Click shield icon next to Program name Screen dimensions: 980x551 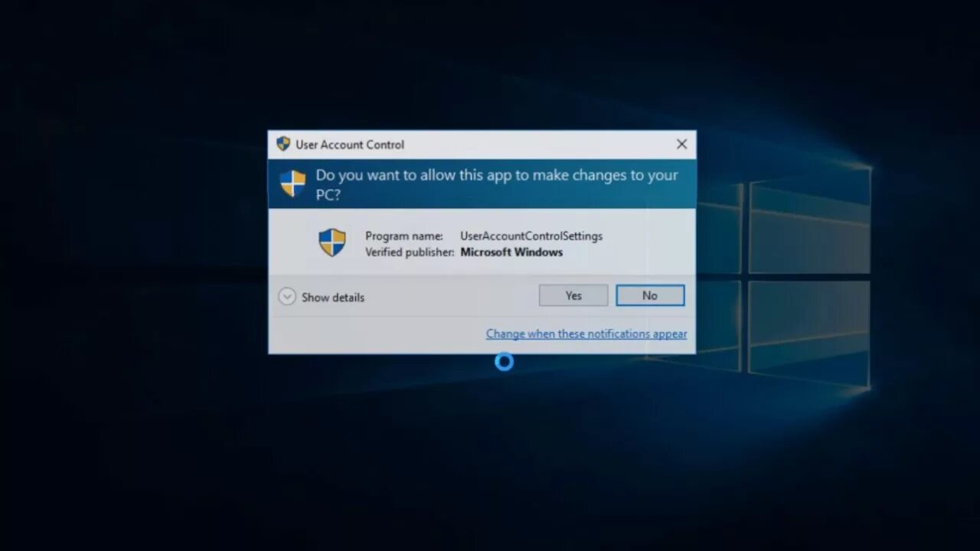pyautogui.click(x=332, y=243)
